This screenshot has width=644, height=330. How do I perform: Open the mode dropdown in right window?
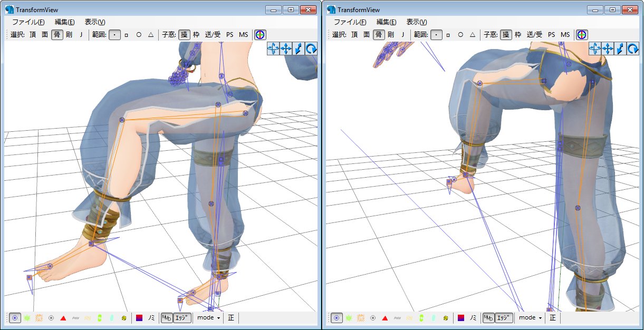(x=530, y=318)
